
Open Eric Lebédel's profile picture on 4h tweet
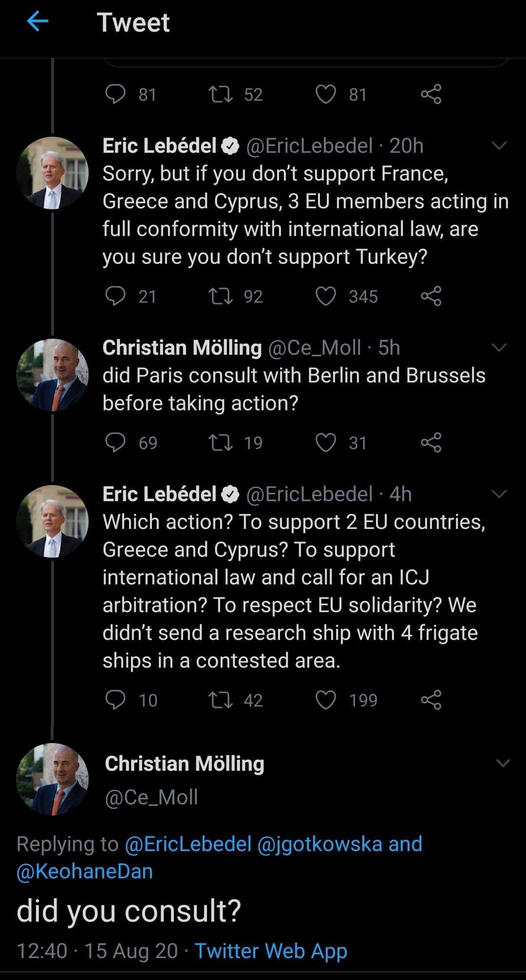(x=53, y=521)
